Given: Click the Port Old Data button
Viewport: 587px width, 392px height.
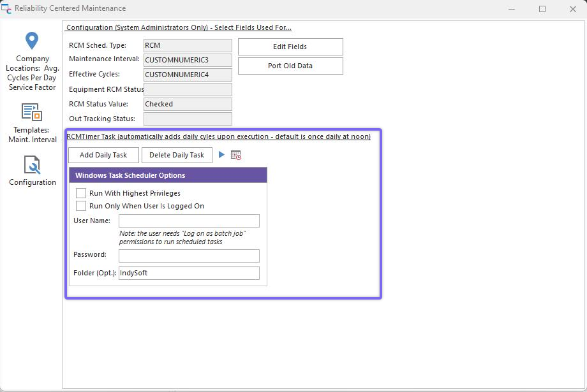Looking at the screenshot, I should (290, 66).
